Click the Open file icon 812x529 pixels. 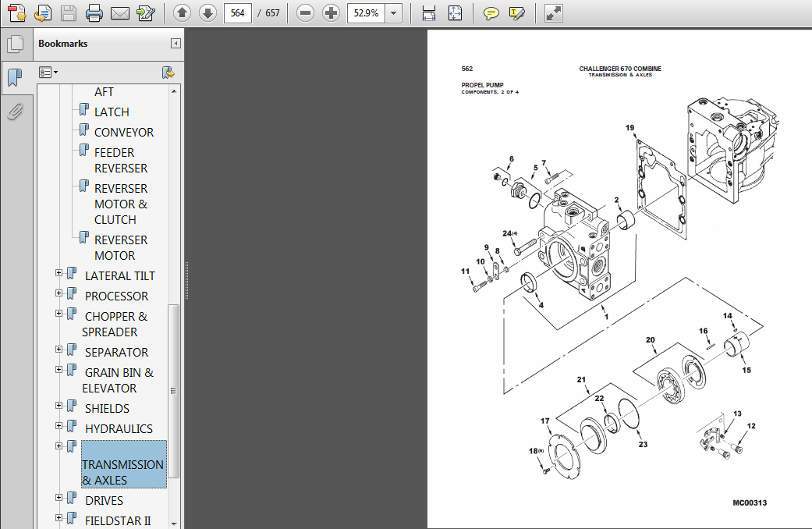pos(43,13)
